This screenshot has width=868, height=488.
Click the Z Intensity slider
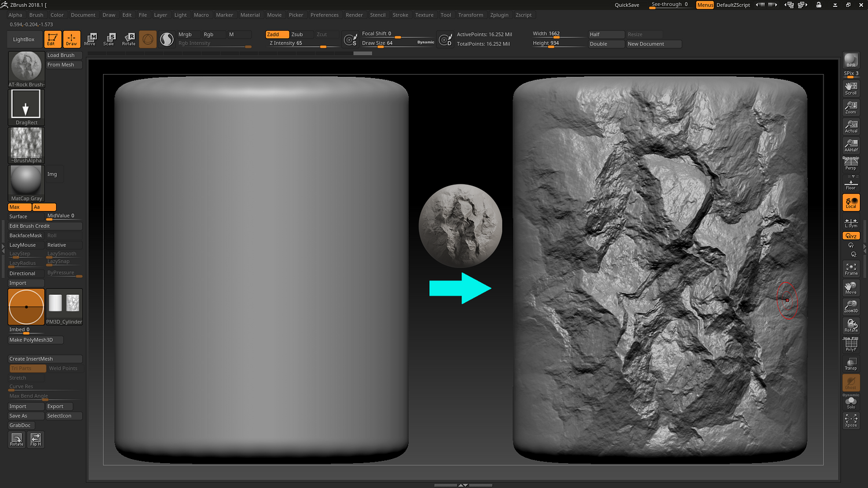click(x=295, y=43)
